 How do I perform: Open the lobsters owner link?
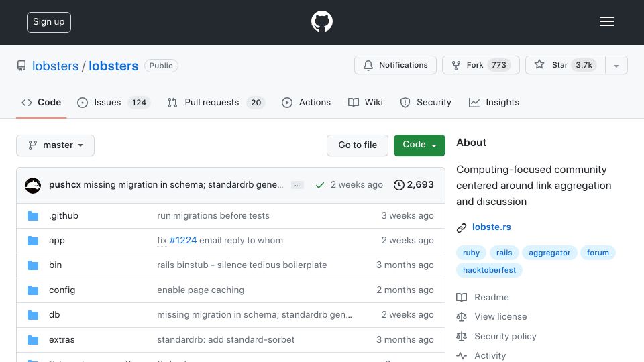pos(55,66)
